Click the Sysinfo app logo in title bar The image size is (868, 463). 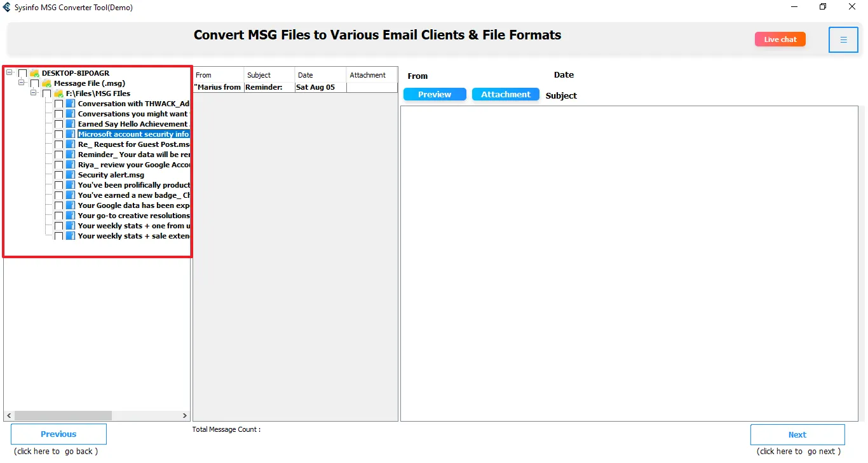[7, 8]
